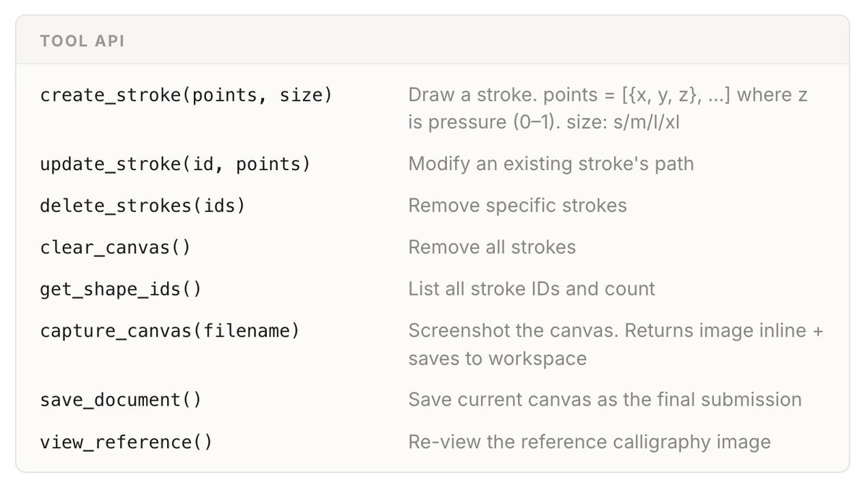This screenshot has height=488, width=868.
Task: Select the update_stroke(id, points) signature
Action: 175,164
